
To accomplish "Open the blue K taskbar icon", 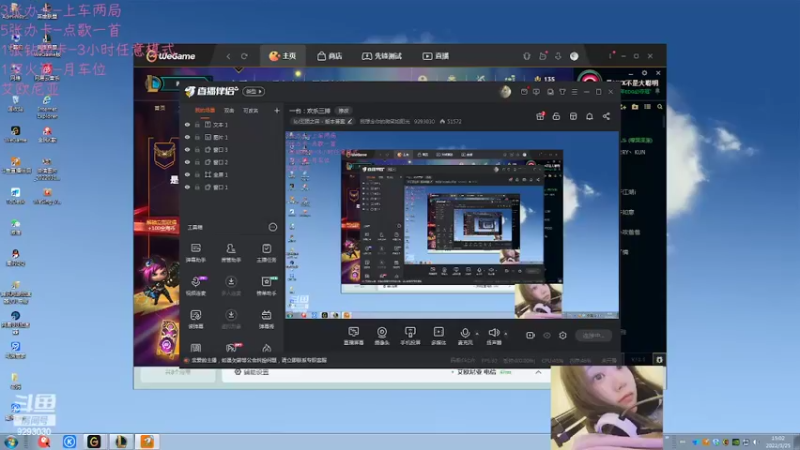I will 69,441.
